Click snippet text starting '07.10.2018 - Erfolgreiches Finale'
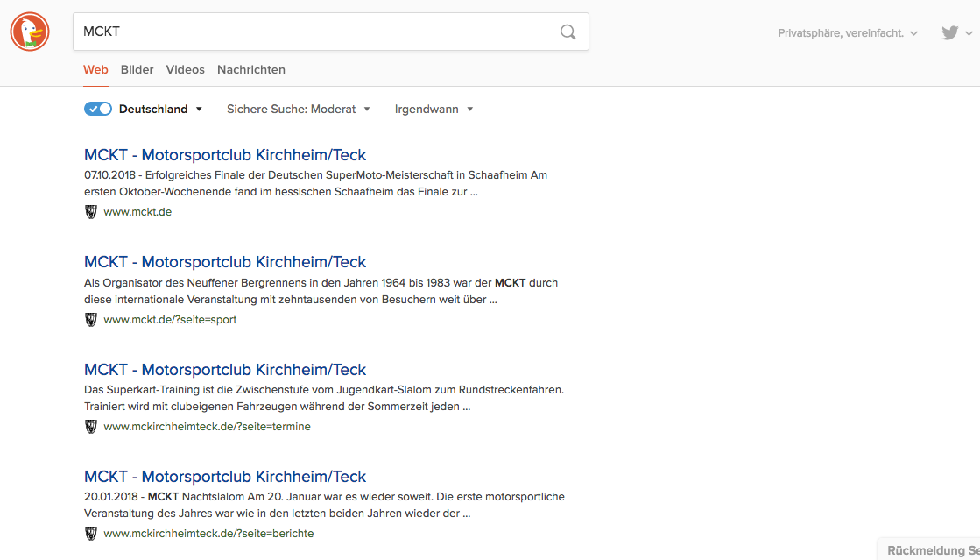The height and width of the screenshot is (560, 980). (x=315, y=183)
